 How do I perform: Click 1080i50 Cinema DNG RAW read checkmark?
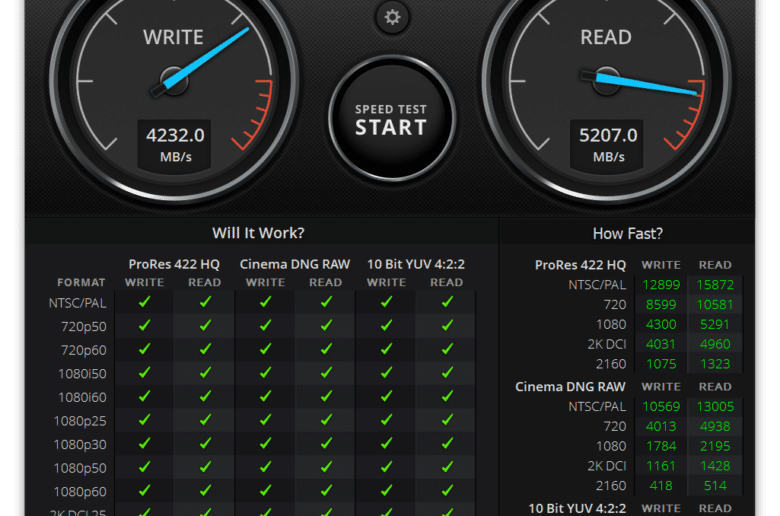pyautogui.click(x=326, y=372)
